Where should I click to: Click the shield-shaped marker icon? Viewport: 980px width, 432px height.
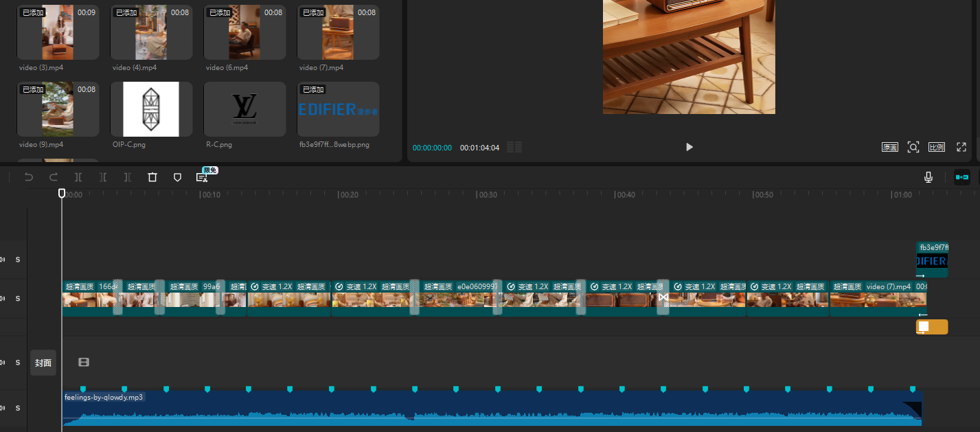coord(177,177)
